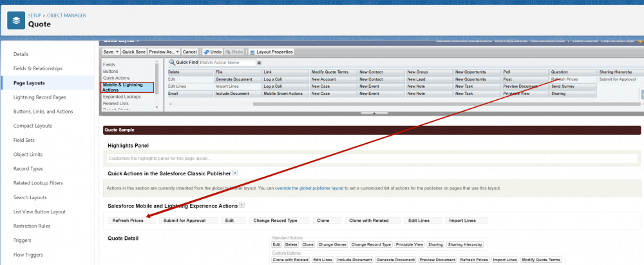Select the Fields palette category
644x265 pixels.
tap(109, 64)
